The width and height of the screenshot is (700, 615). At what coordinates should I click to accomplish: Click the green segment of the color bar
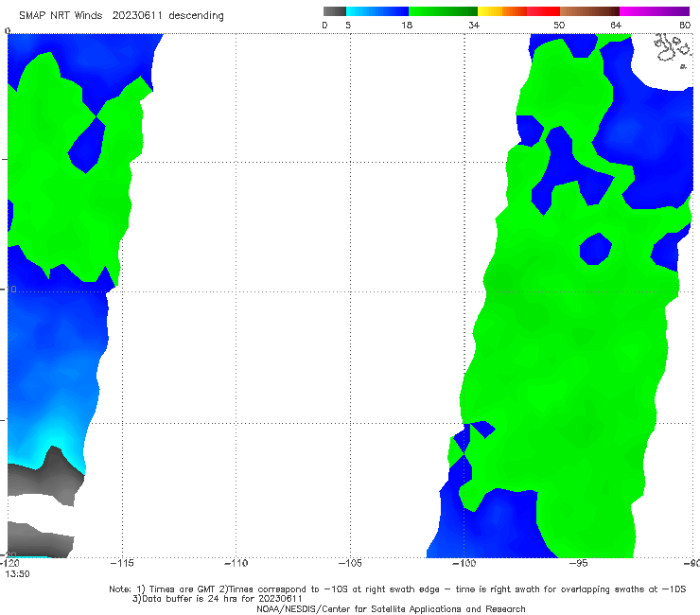[443, 11]
